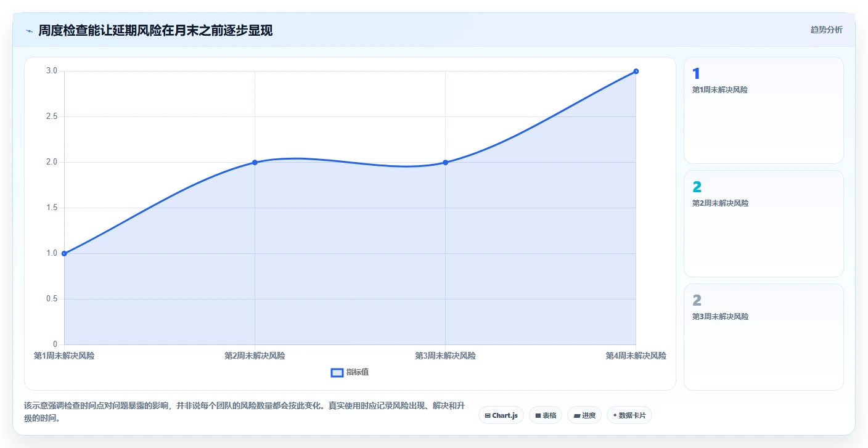
Task: Click the title 周度检查能让延期风险在月末之前逐步显现
Action: pyautogui.click(x=155, y=30)
